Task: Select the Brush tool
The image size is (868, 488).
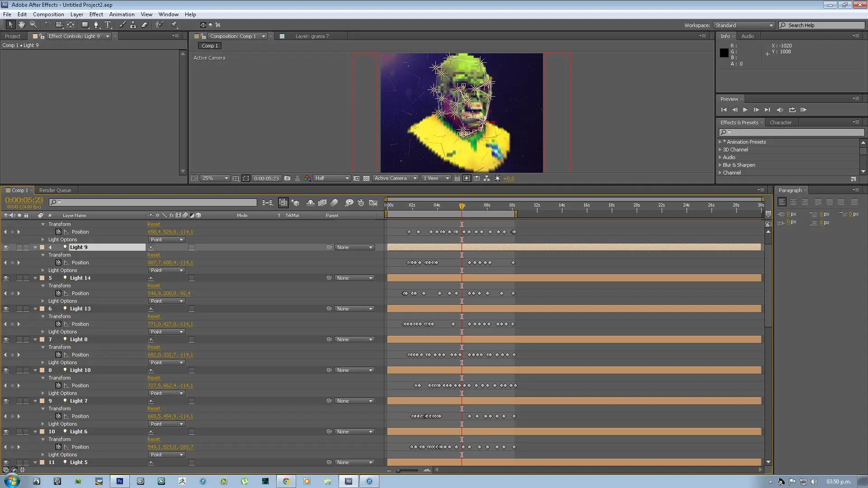Action: pos(122,25)
